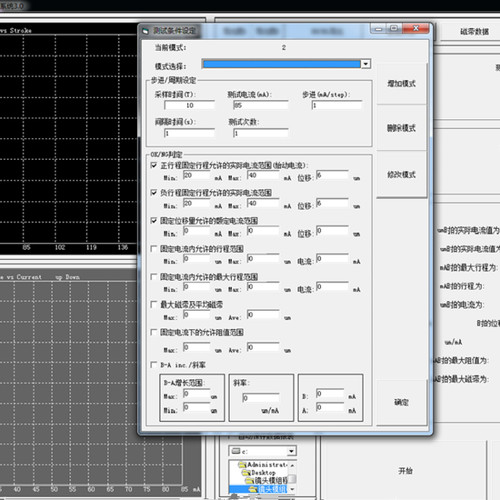Click the 删除模式 button

[x=401, y=128]
